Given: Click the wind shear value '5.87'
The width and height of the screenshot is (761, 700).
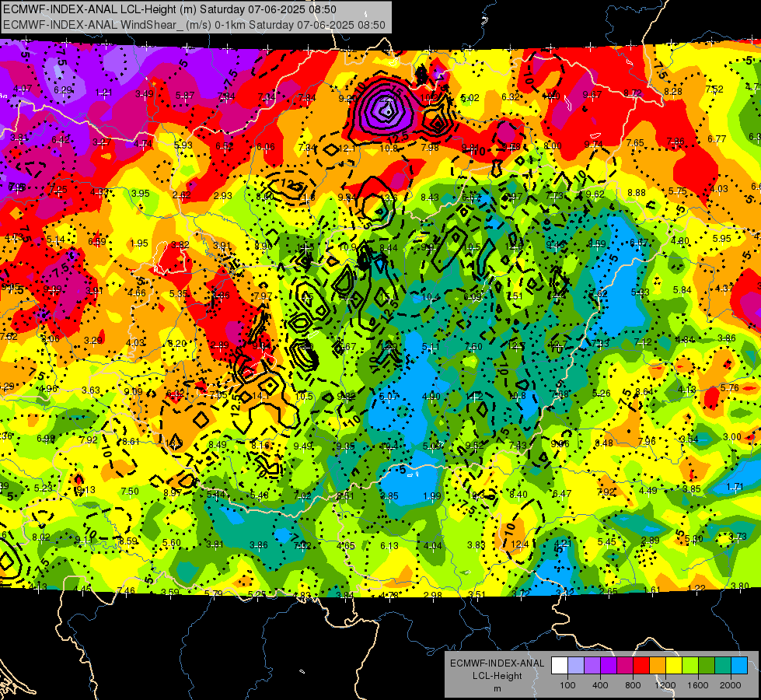Looking at the screenshot, I should coord(185,96).
